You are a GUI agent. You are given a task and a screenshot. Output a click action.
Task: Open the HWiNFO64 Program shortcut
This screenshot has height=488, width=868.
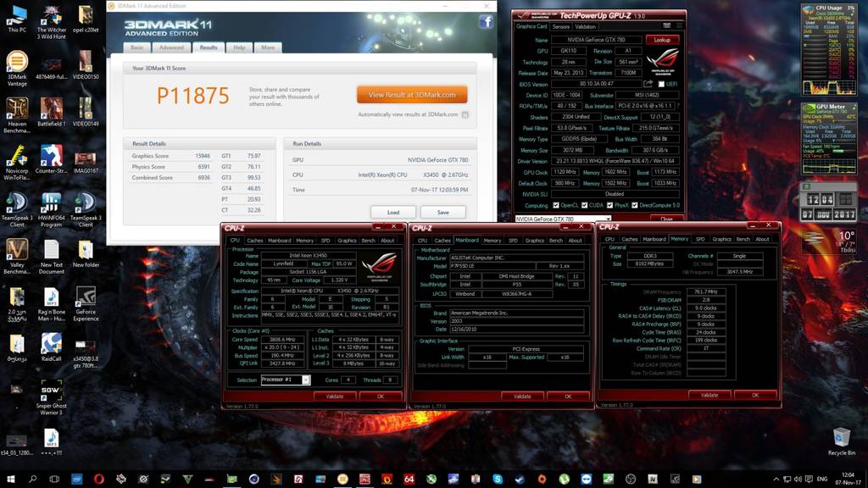[x=51, y=209]
